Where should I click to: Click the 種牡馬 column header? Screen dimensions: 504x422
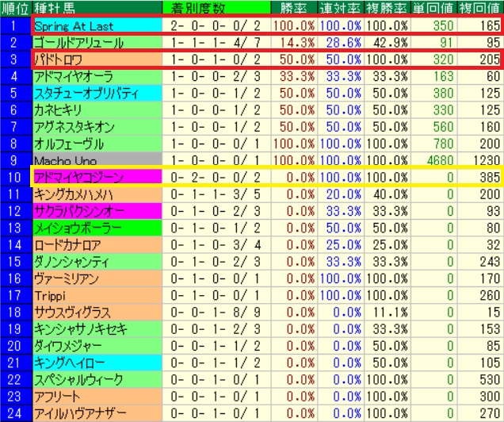coord(97,9)
